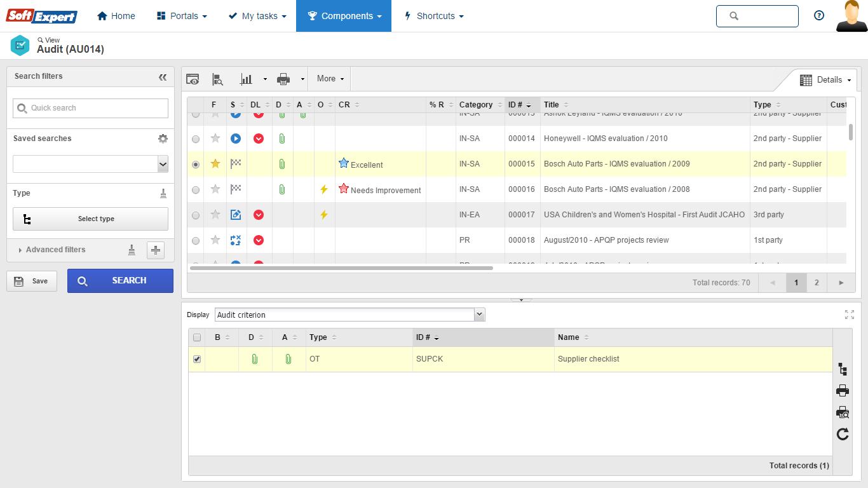The image size is (868, 488).
Task: Open the D column paperclip for SUPCK
Action: point(254,359)
